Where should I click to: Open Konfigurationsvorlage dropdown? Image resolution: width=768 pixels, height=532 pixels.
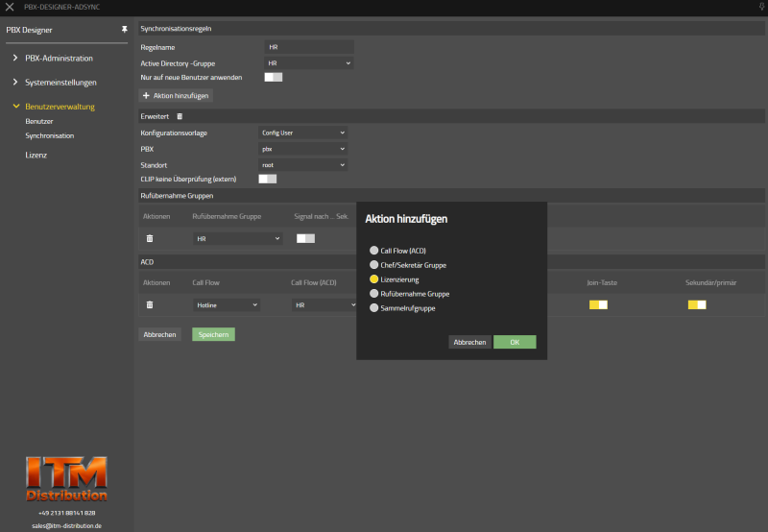[x=302, y=133]
